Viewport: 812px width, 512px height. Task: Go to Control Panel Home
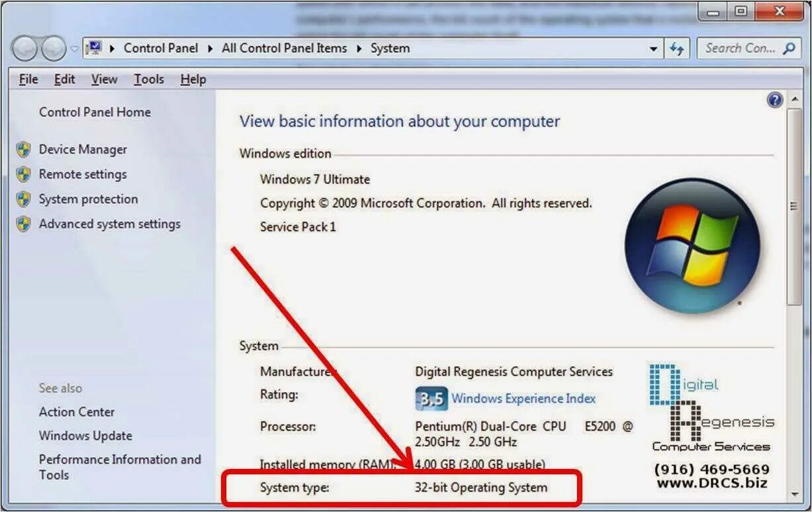click(95, 112)
